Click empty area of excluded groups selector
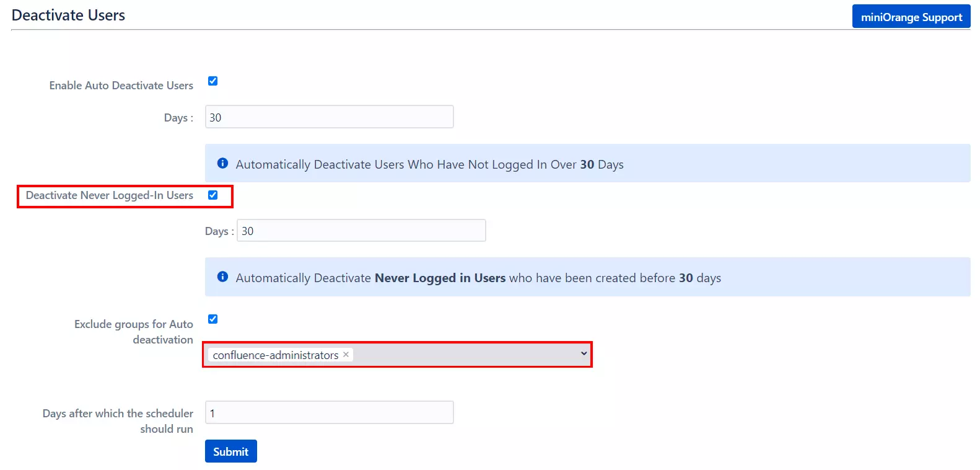This screenshot has height=470, width=980. pyautogui.click(x=465, y=355)
